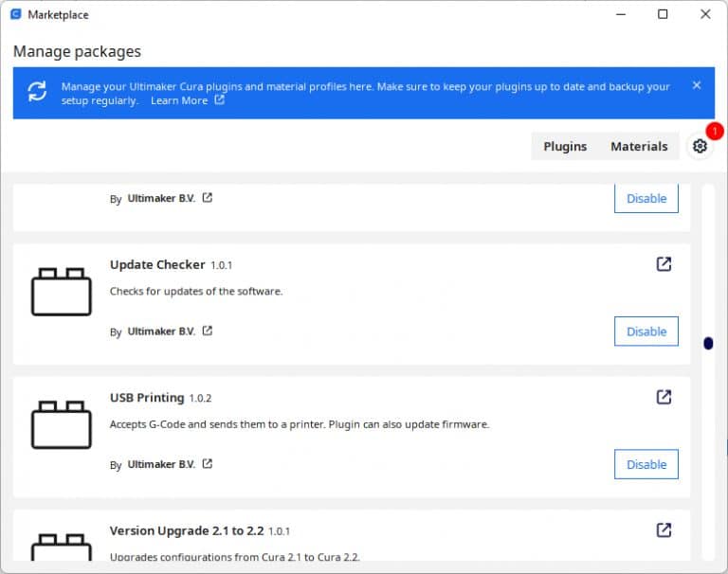Switch to the Plugins tab
Viewport: 728px width, 574px height.
pos(565,147)
